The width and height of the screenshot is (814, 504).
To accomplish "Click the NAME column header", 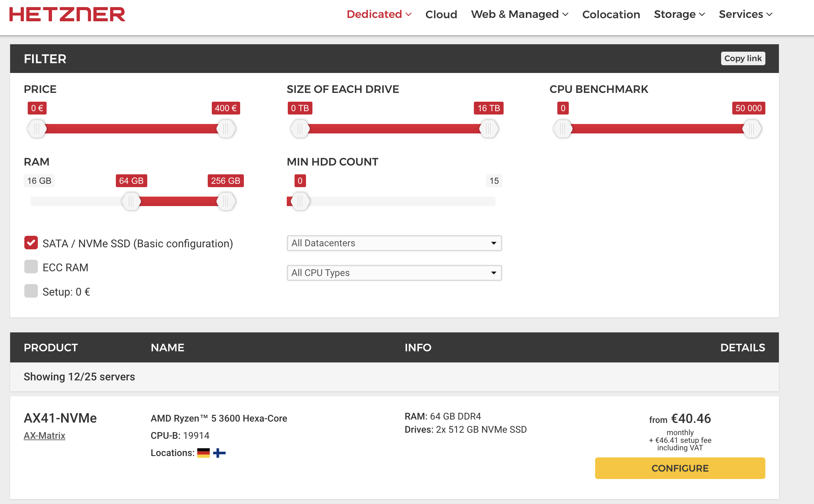I will coord(168,348).
